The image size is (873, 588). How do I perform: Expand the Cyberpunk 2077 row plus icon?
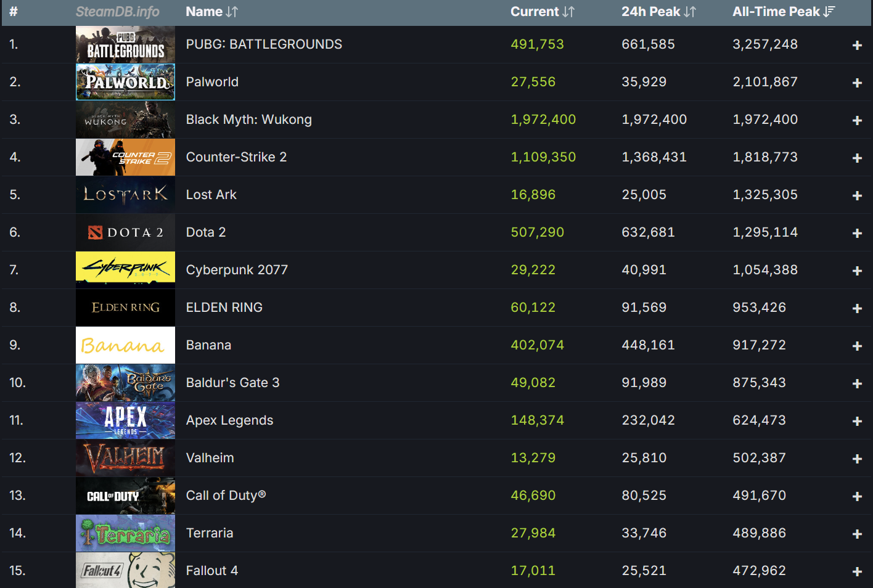point(857,271)
